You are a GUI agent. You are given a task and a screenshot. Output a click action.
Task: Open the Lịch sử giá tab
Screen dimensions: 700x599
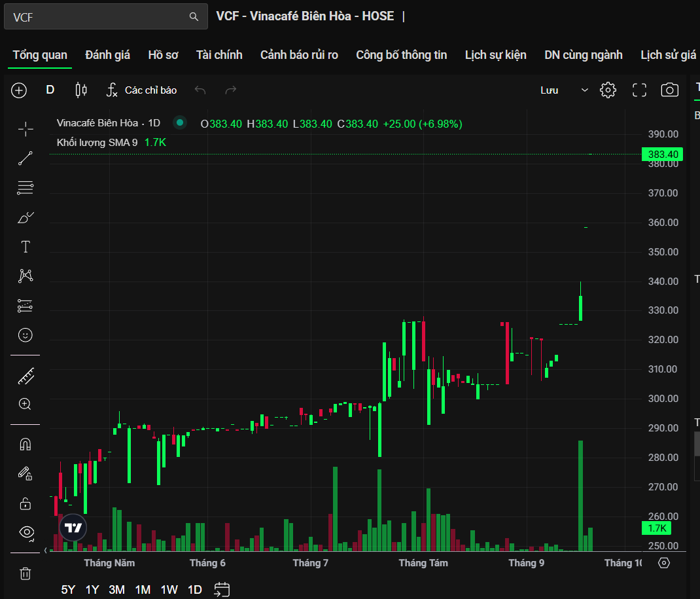[x=669, y=55]
